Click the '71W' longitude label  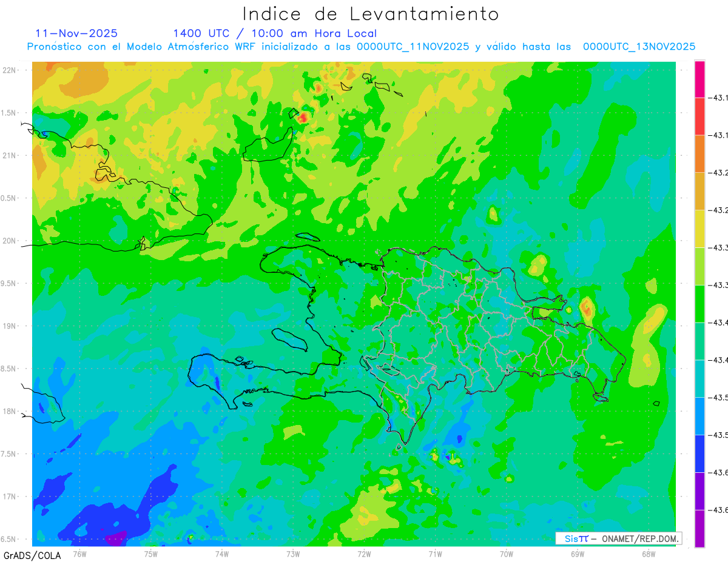435,554
